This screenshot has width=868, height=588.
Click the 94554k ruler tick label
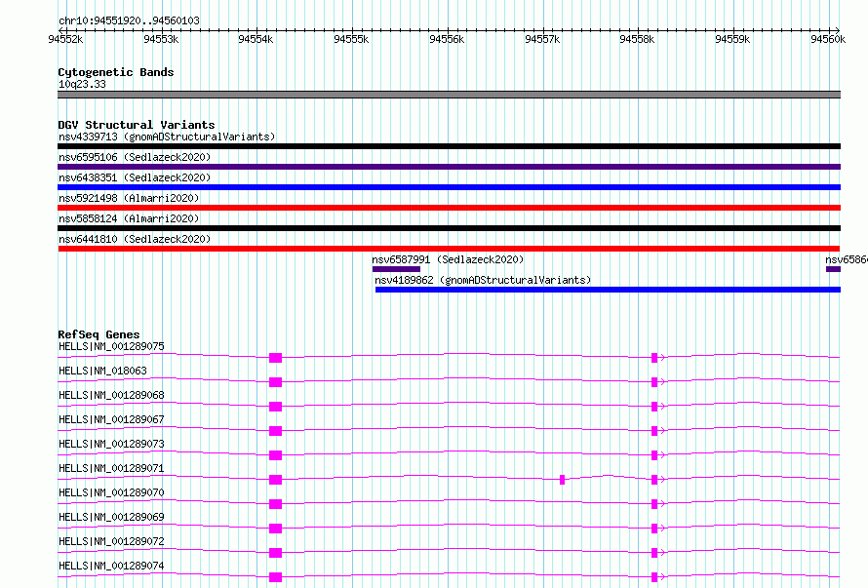click(256, 39)
